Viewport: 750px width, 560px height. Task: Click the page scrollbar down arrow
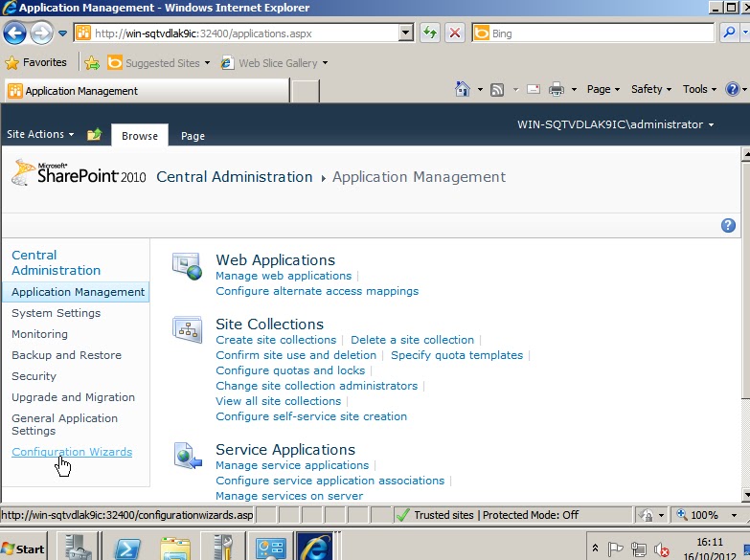(x=745, y=494)
